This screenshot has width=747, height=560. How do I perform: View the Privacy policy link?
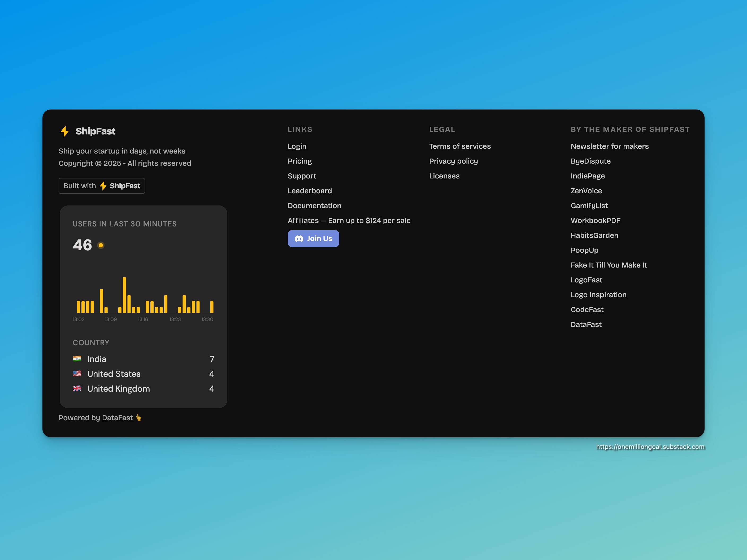coord(453,161)
